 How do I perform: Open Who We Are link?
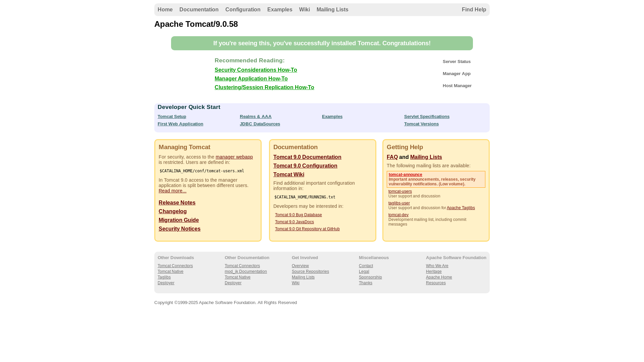click(x=437, y=266)
